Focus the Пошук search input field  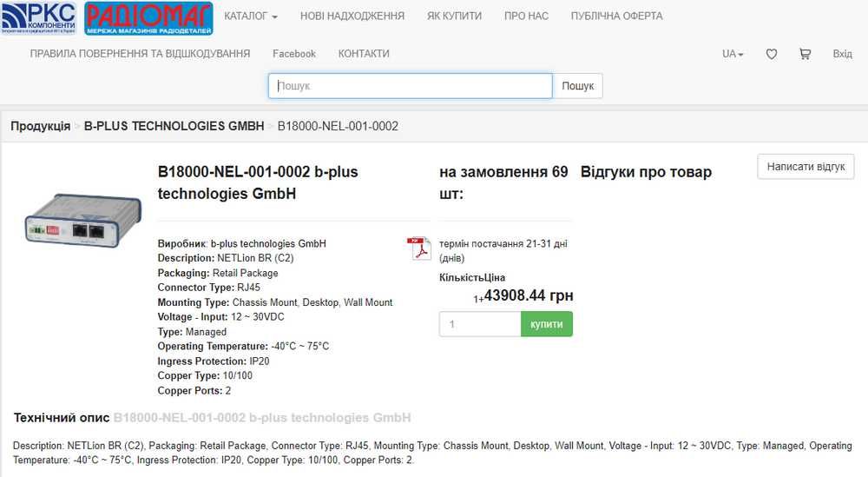tap(411, 86)
